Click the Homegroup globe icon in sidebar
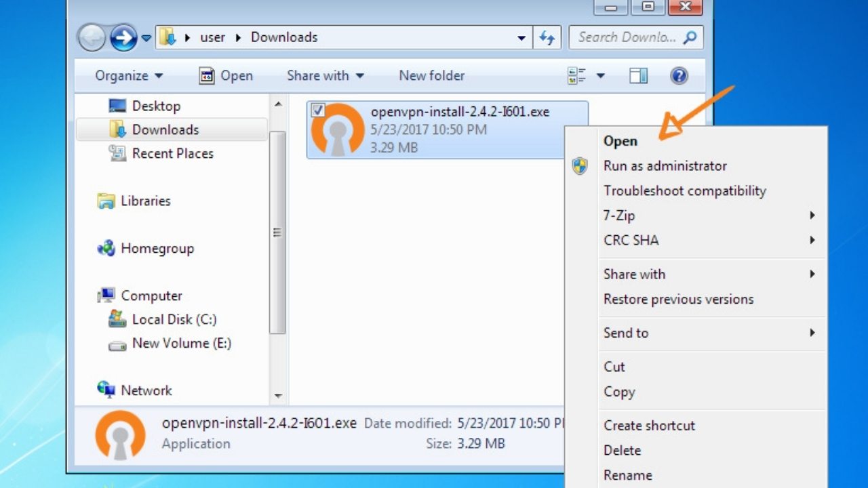The image size is (868, 488). pyautogui.click(x=106, y=248)
